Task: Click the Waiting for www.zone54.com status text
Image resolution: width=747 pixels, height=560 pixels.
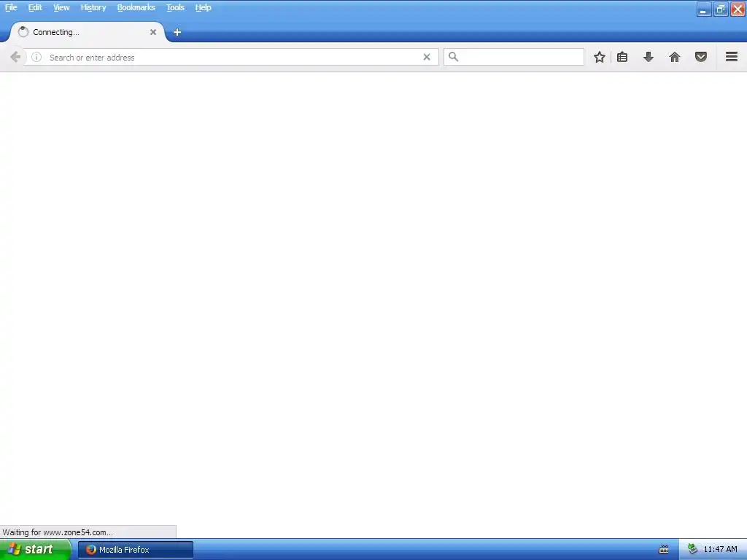Action: (x=58, y=532)
